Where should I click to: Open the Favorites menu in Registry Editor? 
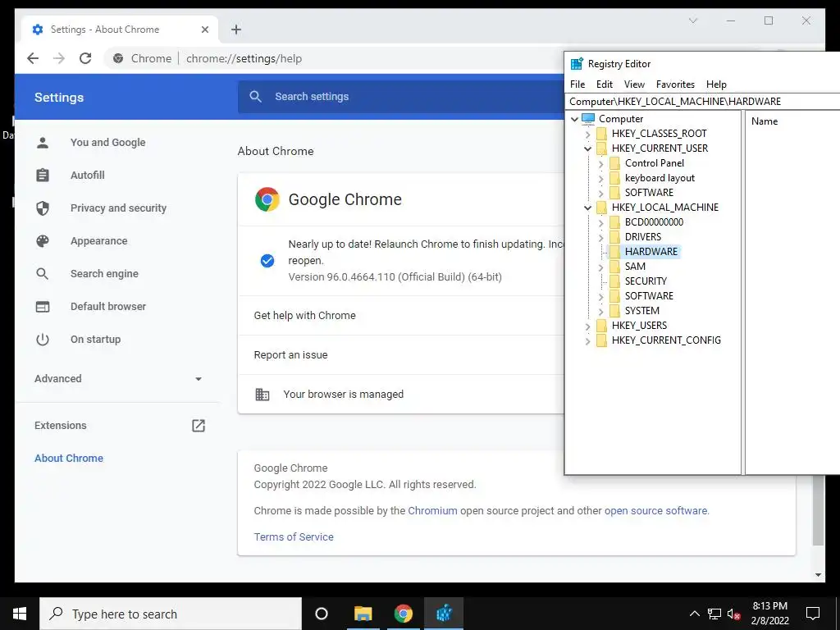675,84
